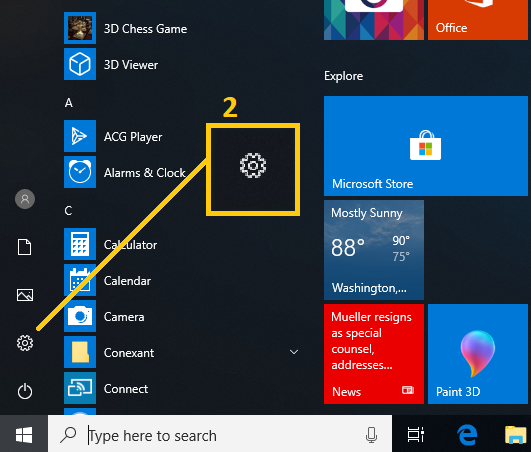Open the 3D Viewer cube icon
Screen dimensions: 531x452
(x=80, y=64)
